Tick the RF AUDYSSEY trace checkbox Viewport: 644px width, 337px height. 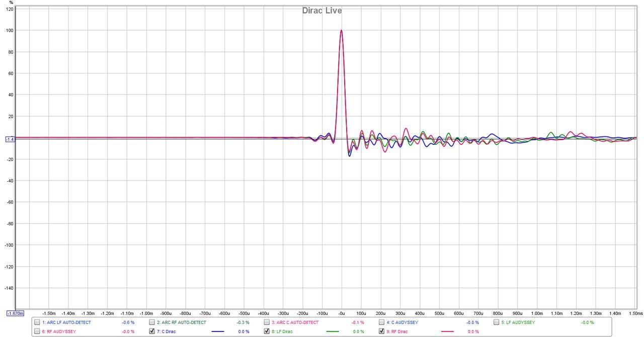37,331
